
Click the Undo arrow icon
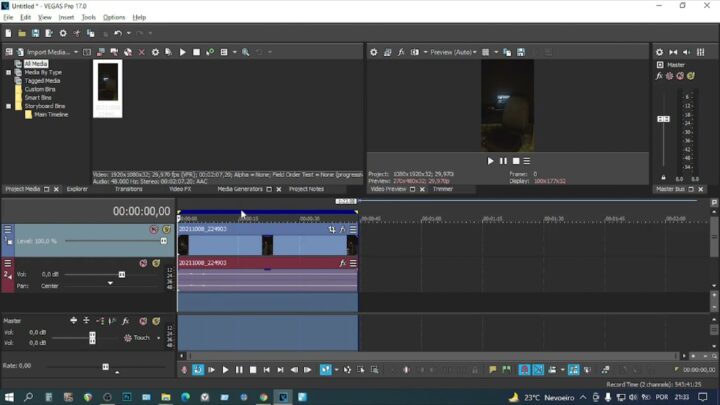pos(118,33)
